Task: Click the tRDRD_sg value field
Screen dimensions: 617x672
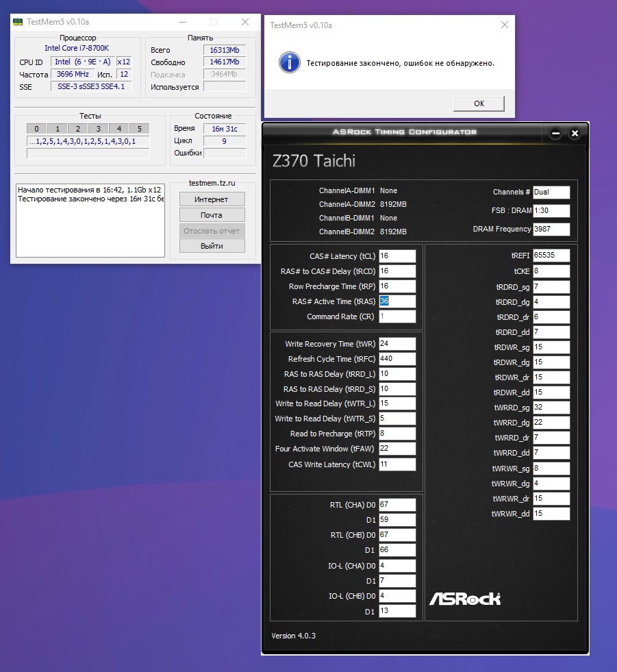Action: point(551,287)
